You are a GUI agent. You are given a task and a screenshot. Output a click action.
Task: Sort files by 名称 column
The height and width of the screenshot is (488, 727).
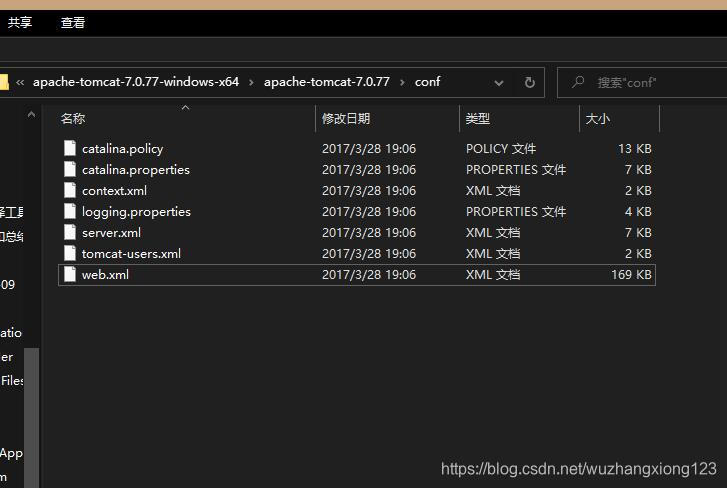(73, 119)
